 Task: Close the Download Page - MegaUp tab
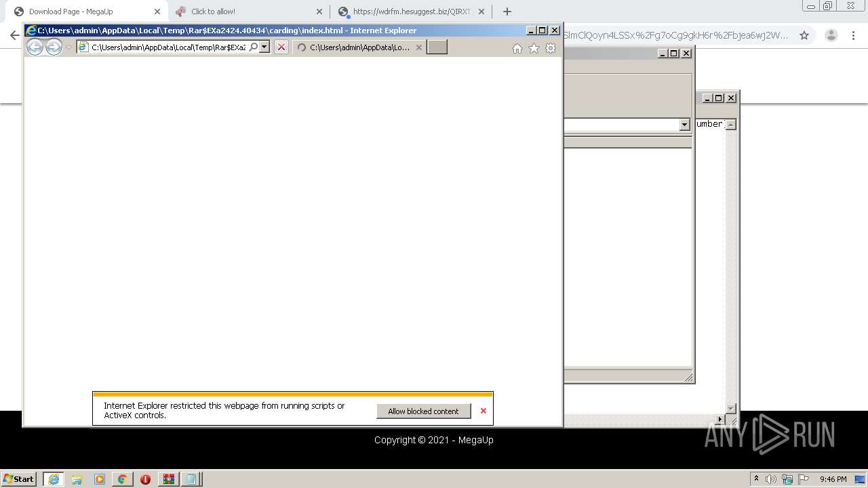click(157, 12)
